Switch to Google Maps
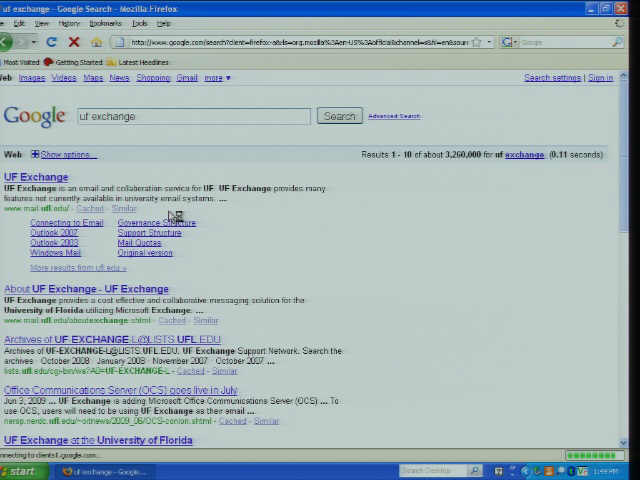640x480 pixels. [93, 78]
